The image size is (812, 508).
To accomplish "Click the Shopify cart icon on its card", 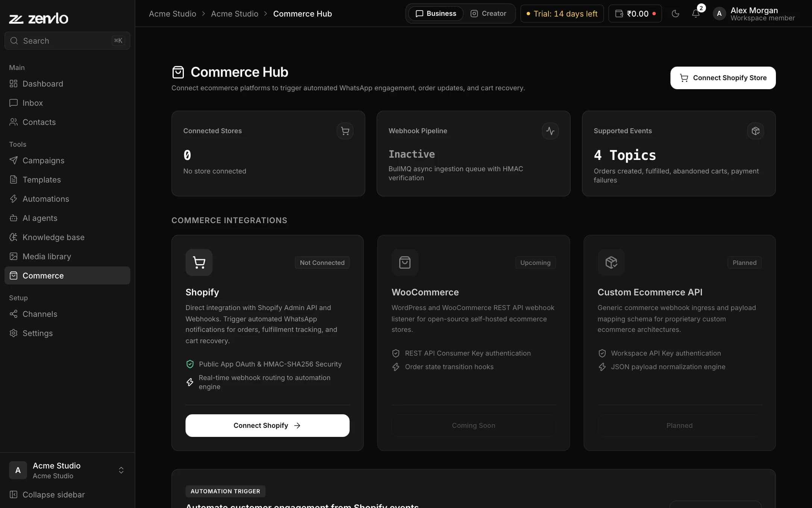I will tap(199, 262).
